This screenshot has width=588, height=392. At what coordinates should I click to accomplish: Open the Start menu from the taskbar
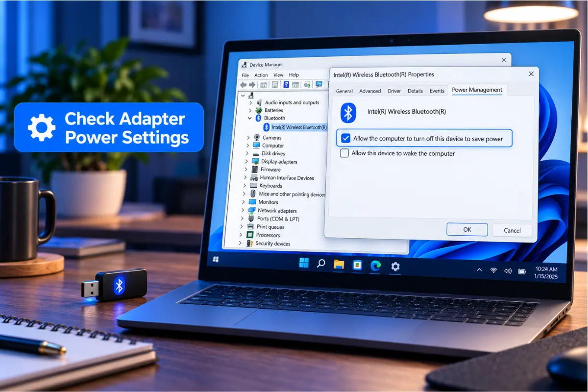click(304, 264)
